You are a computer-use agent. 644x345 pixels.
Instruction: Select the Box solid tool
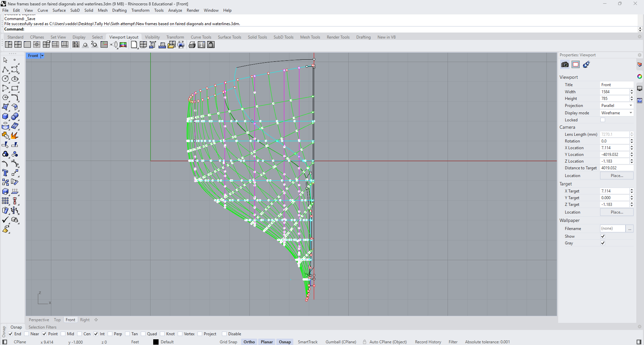(5, 116)
